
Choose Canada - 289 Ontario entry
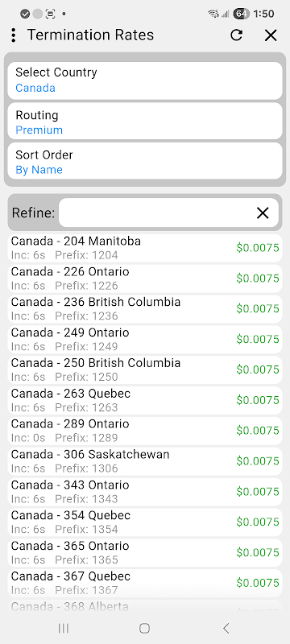point(145,431)
